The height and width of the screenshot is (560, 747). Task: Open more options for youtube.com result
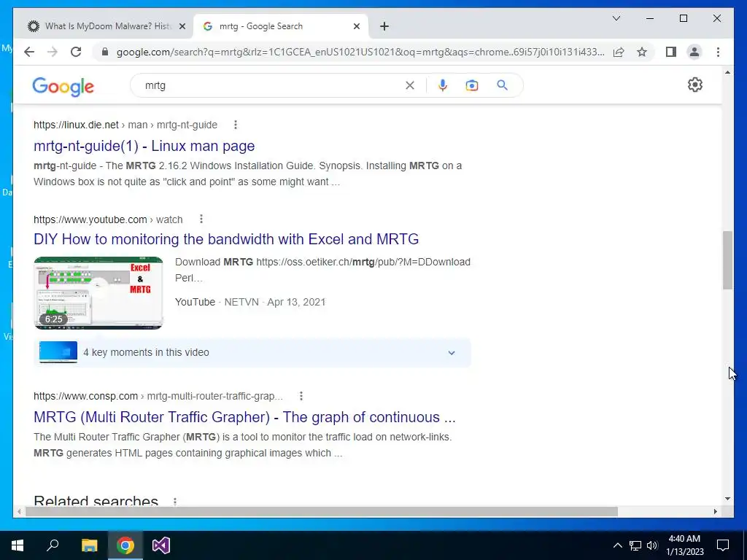[x=201, y=219]
